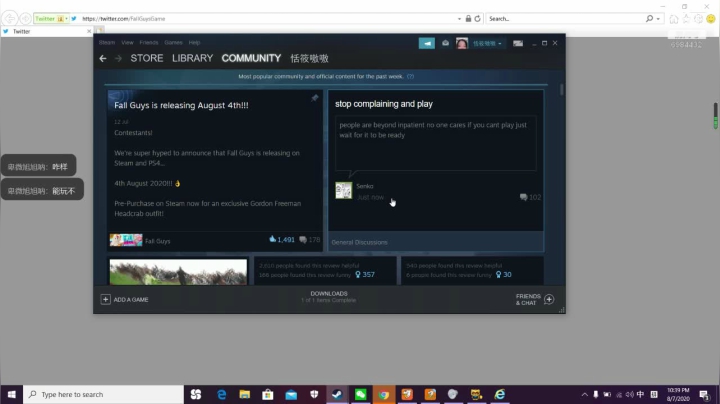Open Mail app from the taskbar

[291, 394]
